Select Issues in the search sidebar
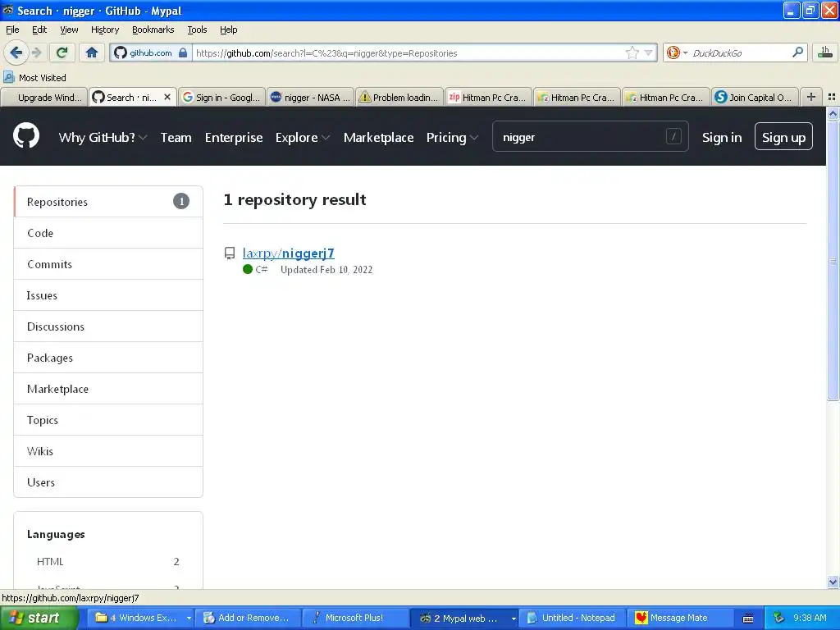840x630 pixels. (108, 295)
